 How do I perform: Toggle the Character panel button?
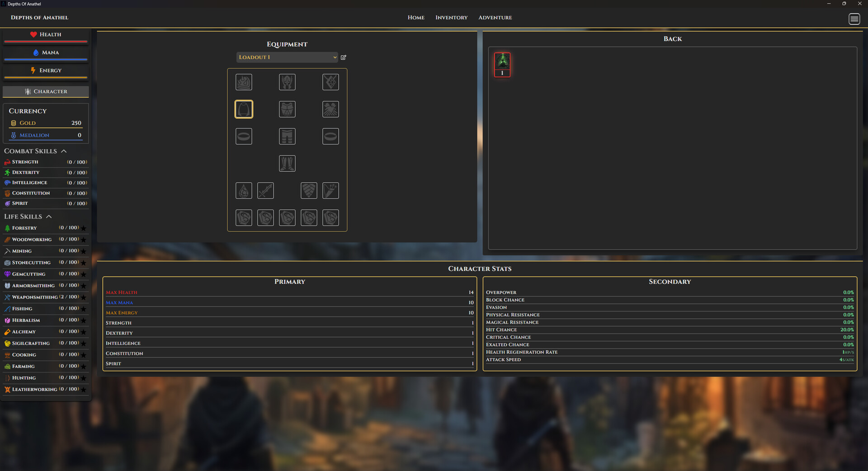click(46, 91)
